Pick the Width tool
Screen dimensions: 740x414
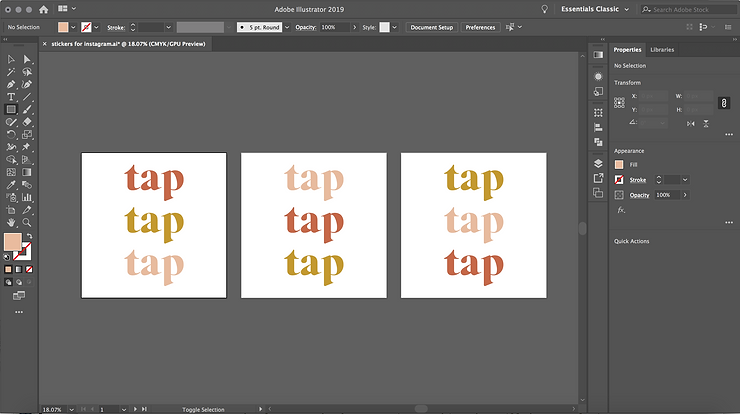pyautogui.click(x=11, y=147)
